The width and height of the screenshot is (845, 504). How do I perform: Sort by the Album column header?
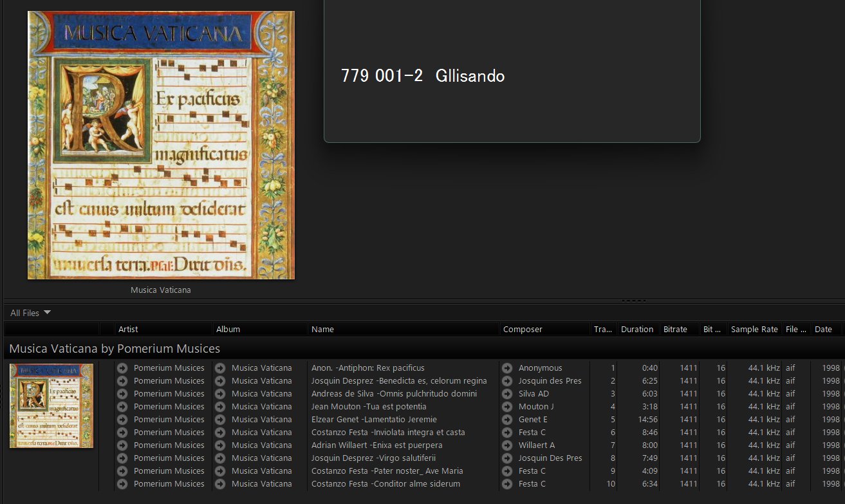[260, 329]
